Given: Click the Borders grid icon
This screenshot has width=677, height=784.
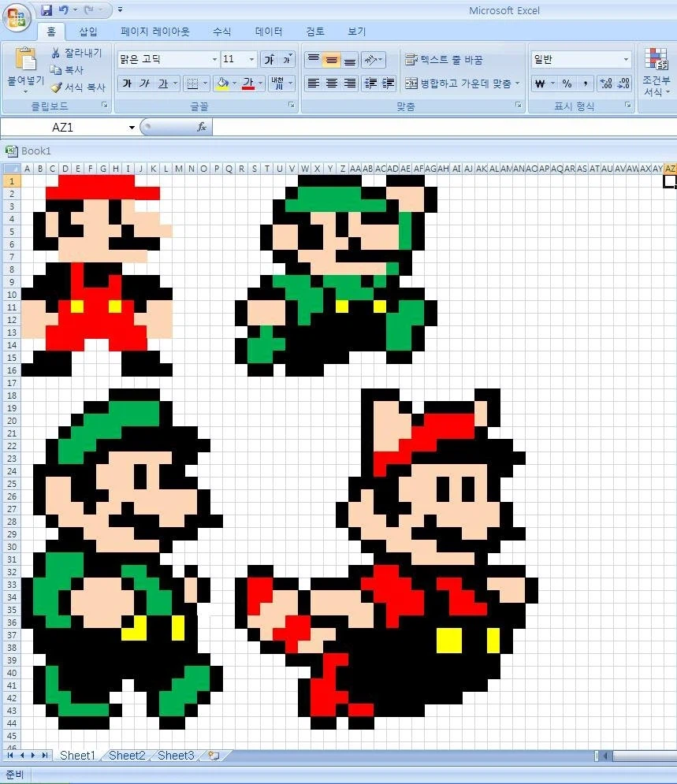Looking at the screenshot, I should 194,84.
